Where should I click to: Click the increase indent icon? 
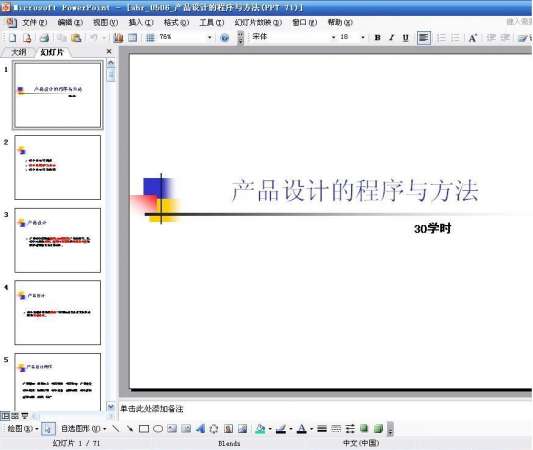(x=505, y=37)
